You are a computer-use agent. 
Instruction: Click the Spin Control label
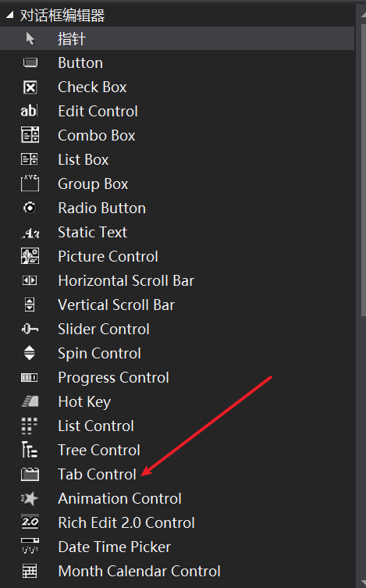click(x=99, y=353)
